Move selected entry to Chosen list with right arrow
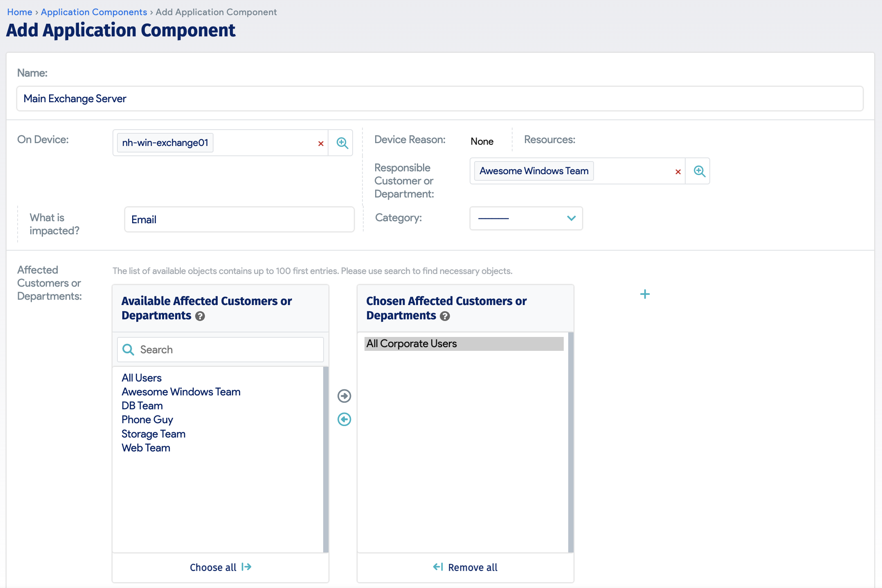Image resolution: width=882 pixels, height=588 pixels. pos(344,396)
